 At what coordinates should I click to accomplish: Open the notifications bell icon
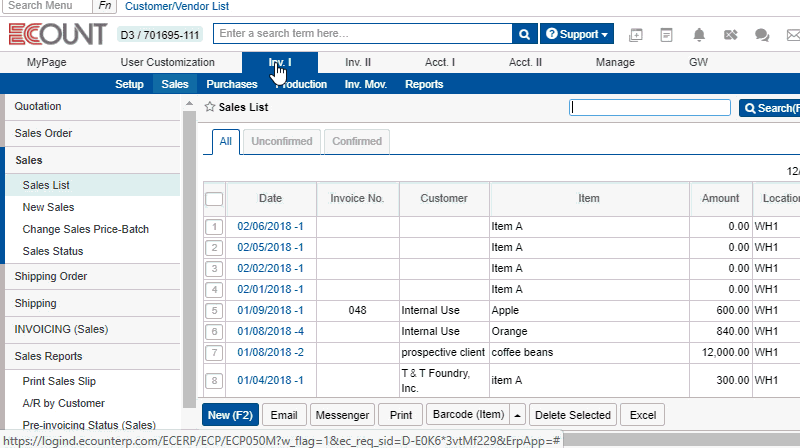[699, 35]
